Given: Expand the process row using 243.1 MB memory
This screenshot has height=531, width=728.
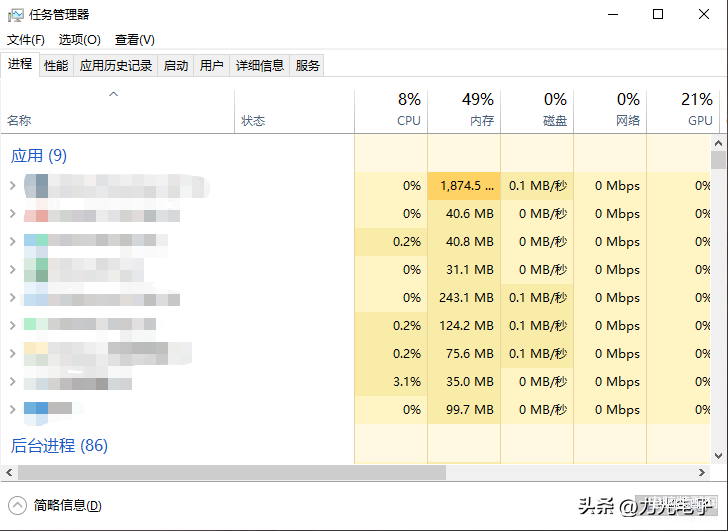Looking at the screenshot, I should [12, 298].
